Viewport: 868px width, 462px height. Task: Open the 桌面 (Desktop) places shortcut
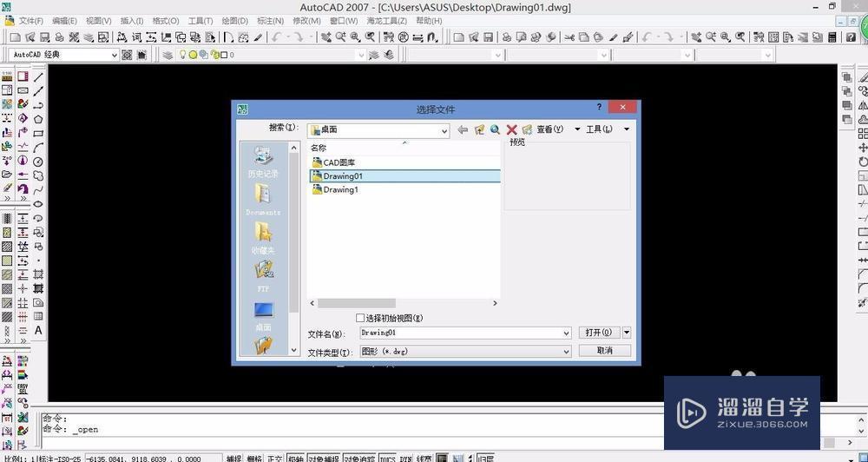pyautogui.click(x=264, y=316)
